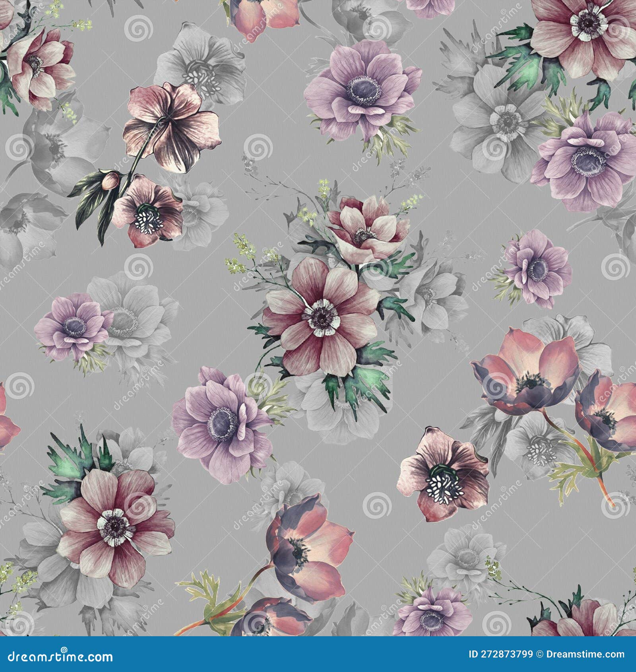Open the dreamstime.com link in bottom-left banner
Image resolution: width=636 pixels, height=672 pixels.
[x=60, y=657]
